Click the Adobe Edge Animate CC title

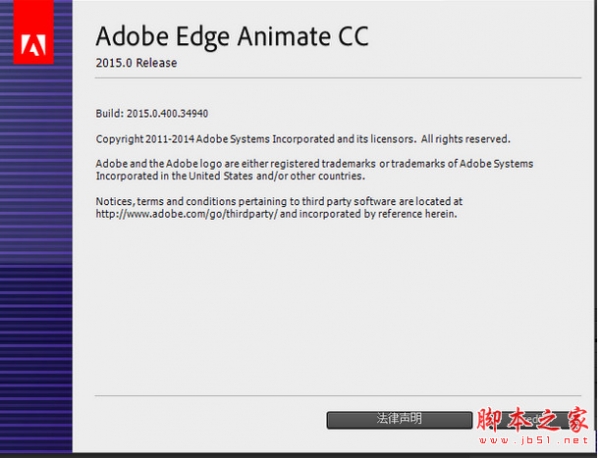[x=232, y=37]
